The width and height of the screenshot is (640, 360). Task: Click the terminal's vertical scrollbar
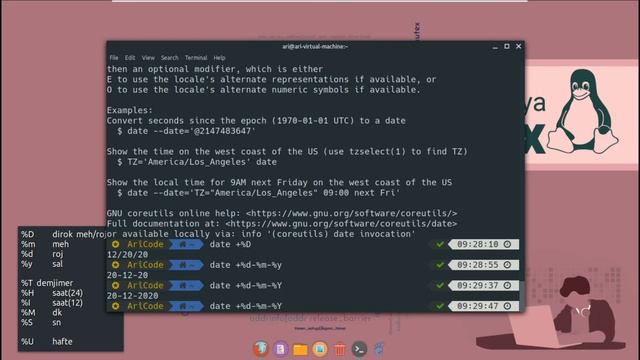click(x=522, y=297)
